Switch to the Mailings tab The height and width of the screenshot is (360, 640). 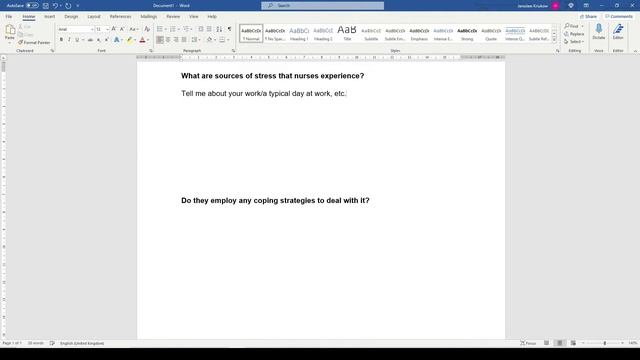(149, 17)
